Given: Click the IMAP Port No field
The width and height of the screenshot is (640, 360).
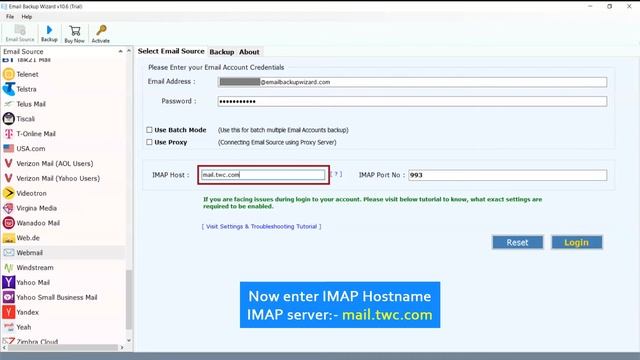Looking at the screenshot, I should click(x=508, y=175).
